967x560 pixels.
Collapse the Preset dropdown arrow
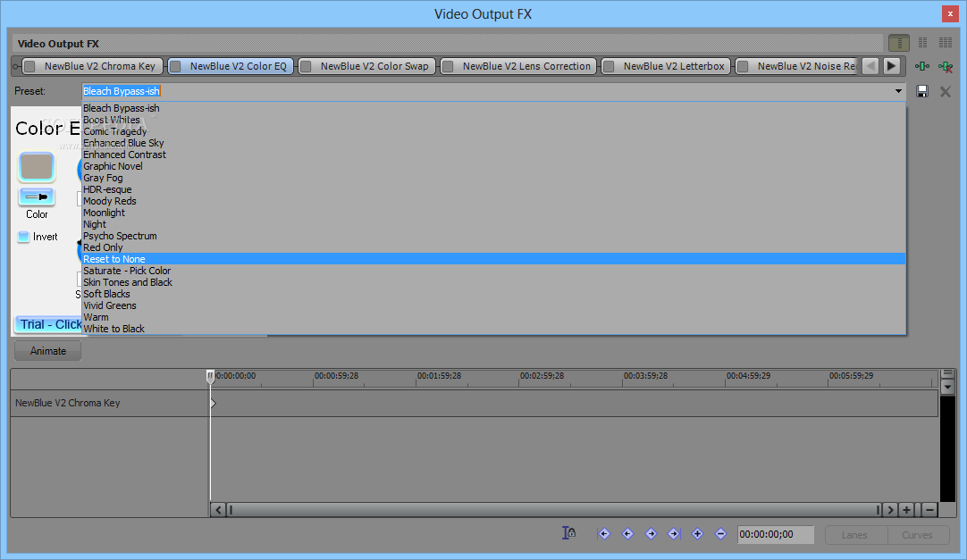898,91
